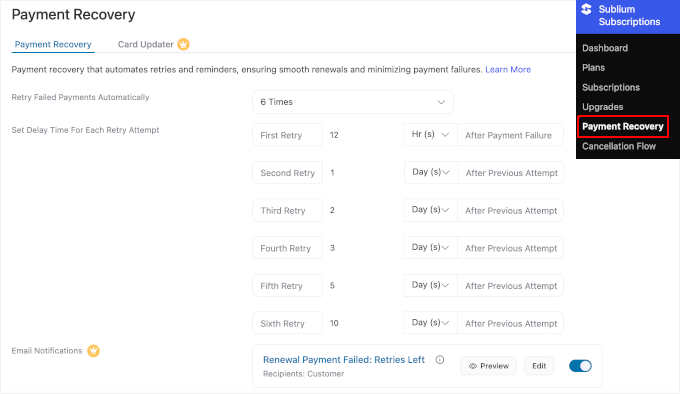The width and height of the screenshot is (680, 394).
Task: Click the crown icon beside Card Updater
Action: click(183, 44)
